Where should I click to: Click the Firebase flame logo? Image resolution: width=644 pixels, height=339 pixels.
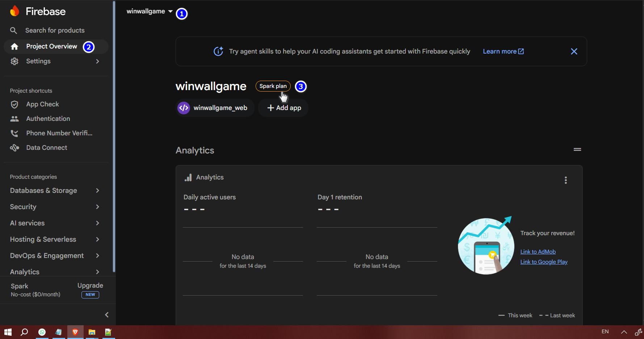pyautogui.click(x=14, y=11)
